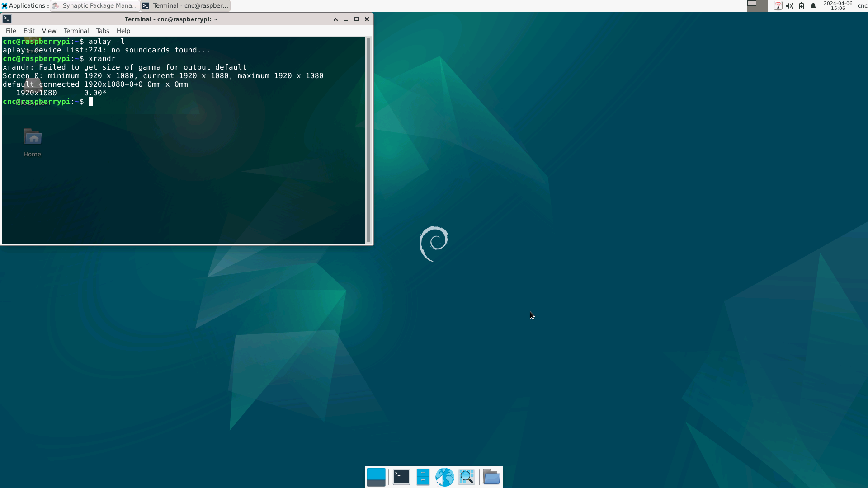Open the File menu in Terminal
Viewport: 868px width, 488px height.
click(11, 31)
